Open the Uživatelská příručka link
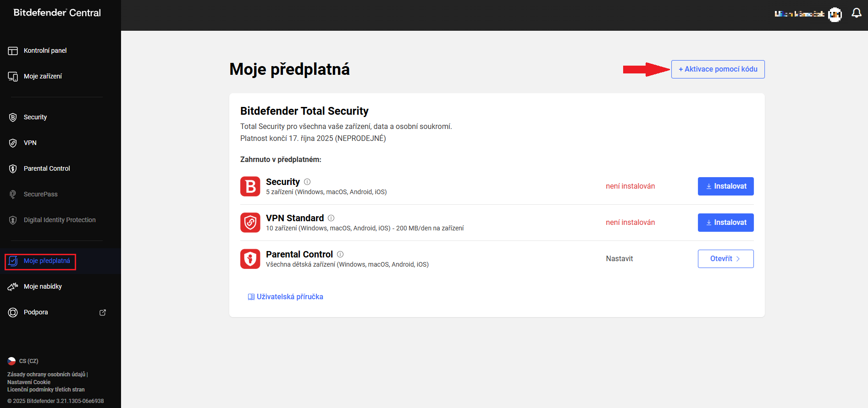Screen dimensions: 868x408 click(286, 297)
